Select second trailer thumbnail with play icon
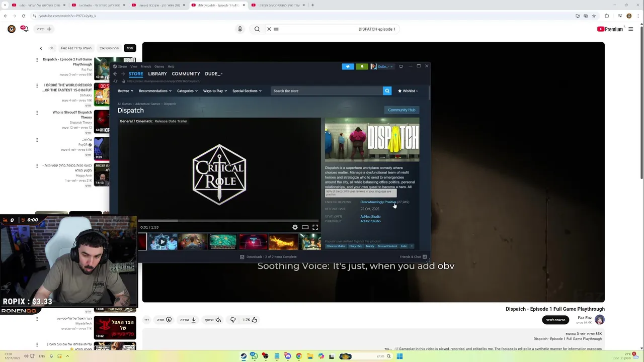The height and width of the screenshot is (362, 644). 163,242
